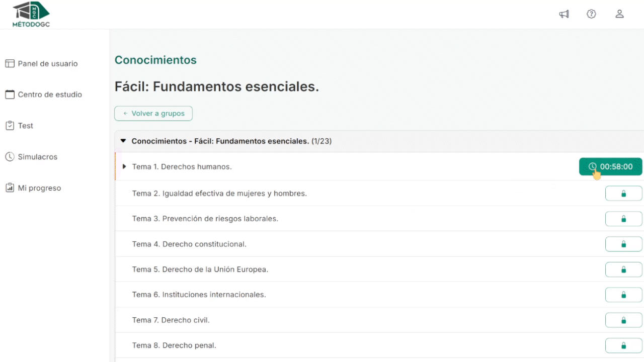Open the announcements megaphone icon
The image size is (644, 362).
(564, 14)
